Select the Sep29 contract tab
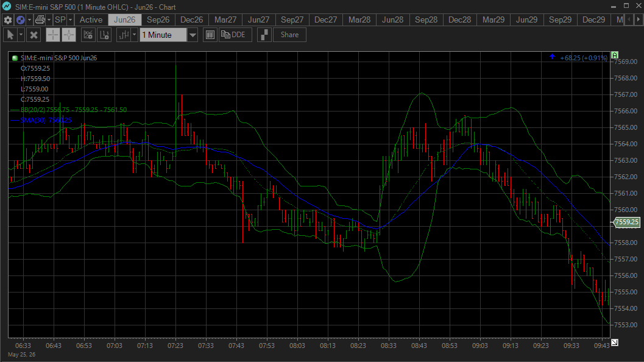 click(560, 20)
